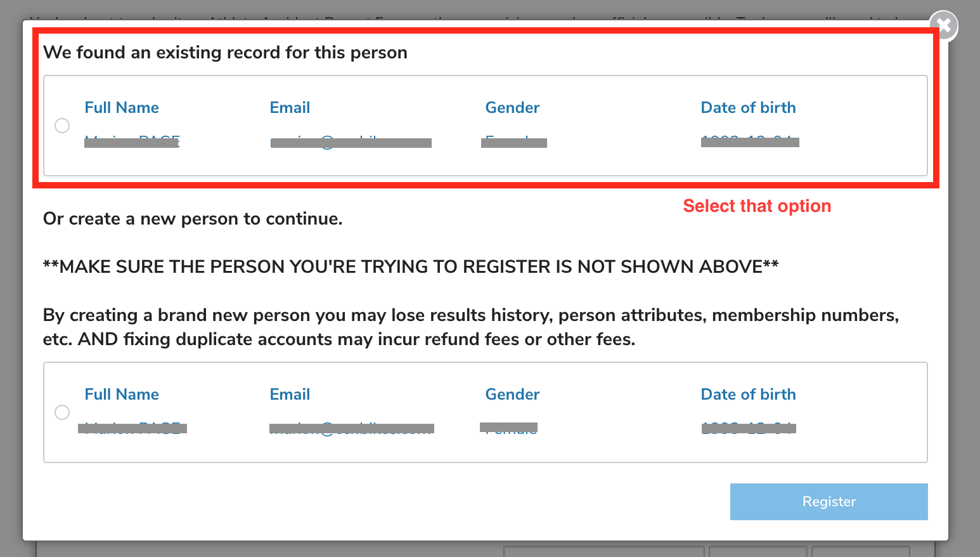Click the redacted name in existing record

click(132, 142)
